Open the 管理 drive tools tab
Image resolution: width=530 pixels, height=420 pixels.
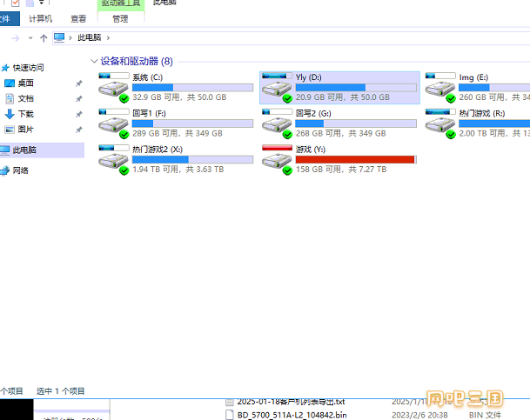pyautogui.click(x=120, y=18)
